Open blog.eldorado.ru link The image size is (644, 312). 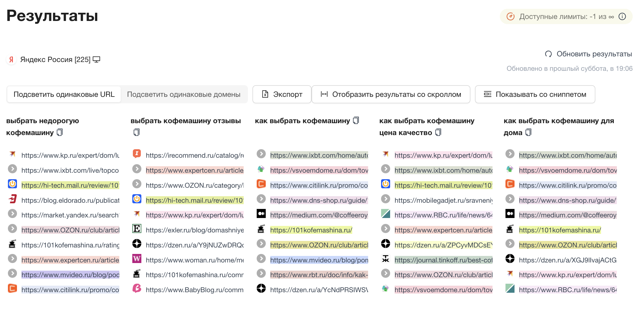[70, 200]
